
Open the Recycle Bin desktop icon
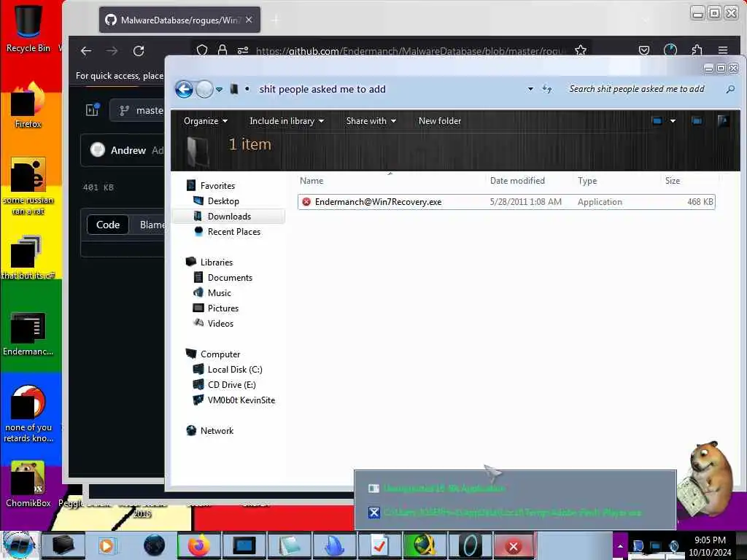tap(28, 28)
